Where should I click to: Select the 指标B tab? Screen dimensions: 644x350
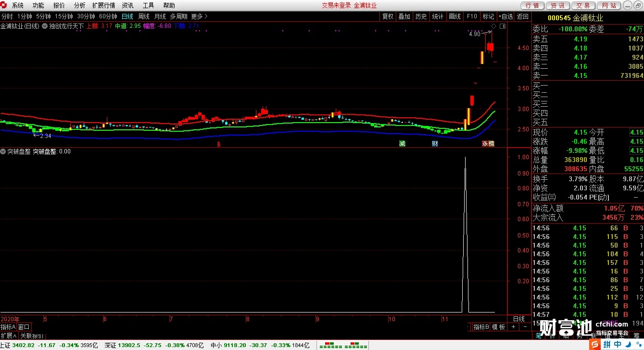pos(481,327)
